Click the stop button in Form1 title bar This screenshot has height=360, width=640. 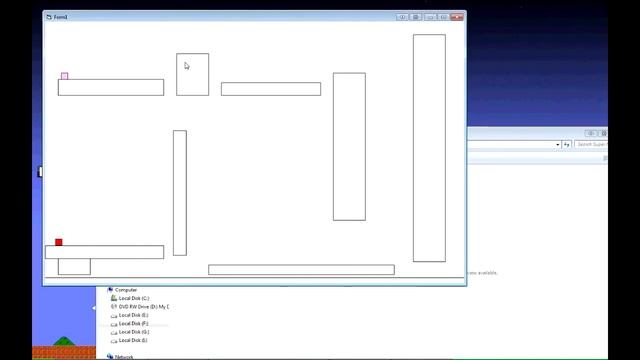point(416,17)
